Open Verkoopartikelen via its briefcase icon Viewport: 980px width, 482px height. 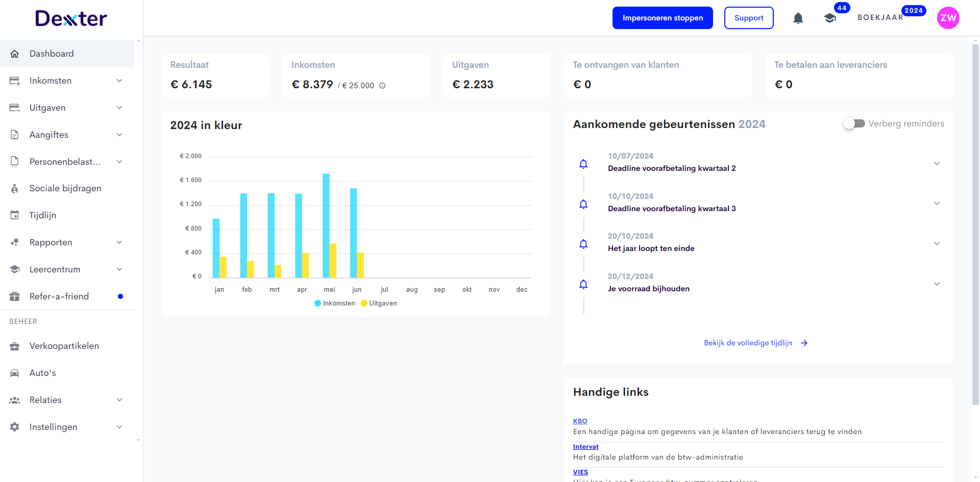(x=15, y=346)
